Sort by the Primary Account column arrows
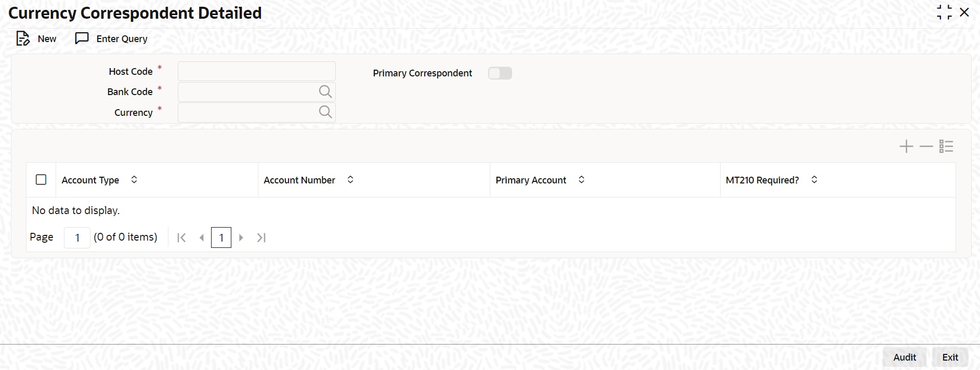Screen dimensions: 980x370 [582, 180]
